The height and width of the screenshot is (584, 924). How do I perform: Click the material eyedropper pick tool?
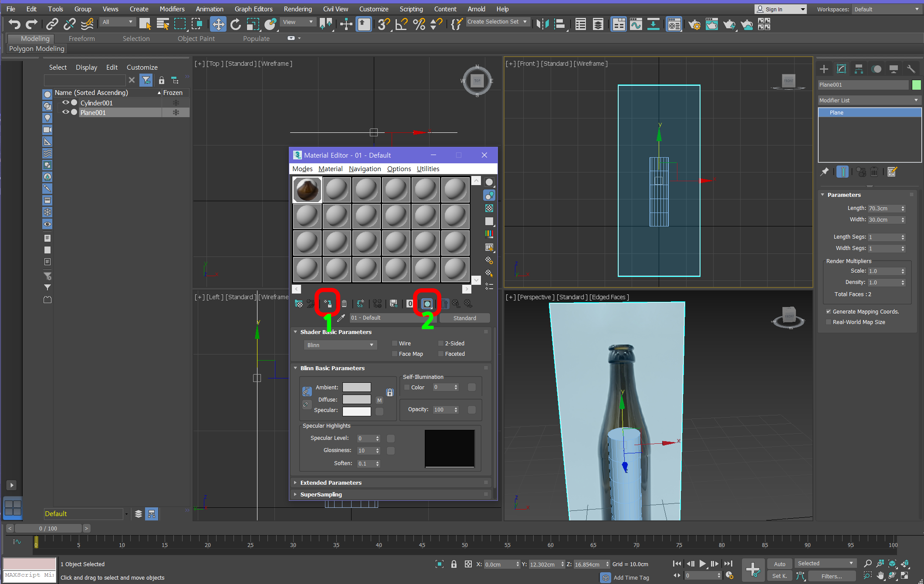click(341, 318)
